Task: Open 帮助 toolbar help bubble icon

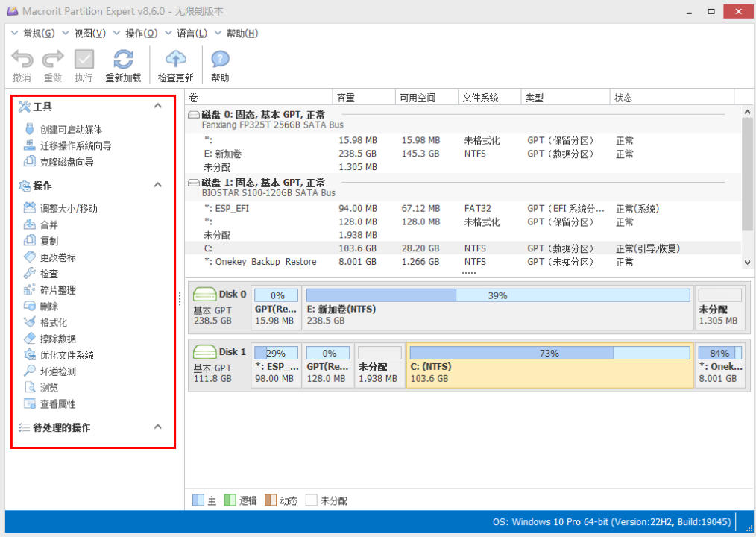Action: click(220, 60)
